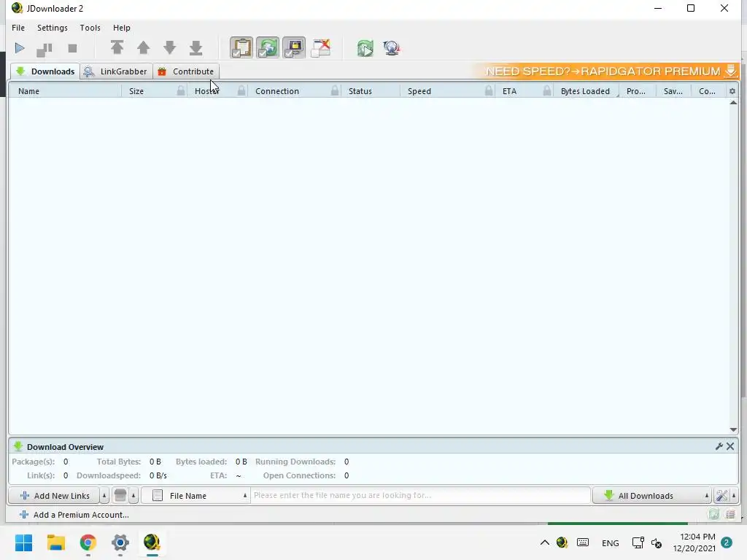Open the Tools menu
The width and height of the screenshot is (747, 560).
[x=90, y=28]
